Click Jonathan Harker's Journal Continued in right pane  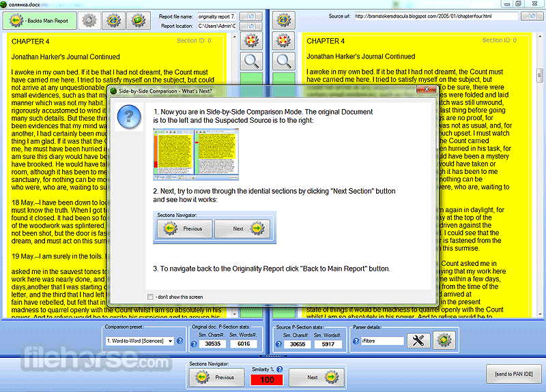click(361, 57)
